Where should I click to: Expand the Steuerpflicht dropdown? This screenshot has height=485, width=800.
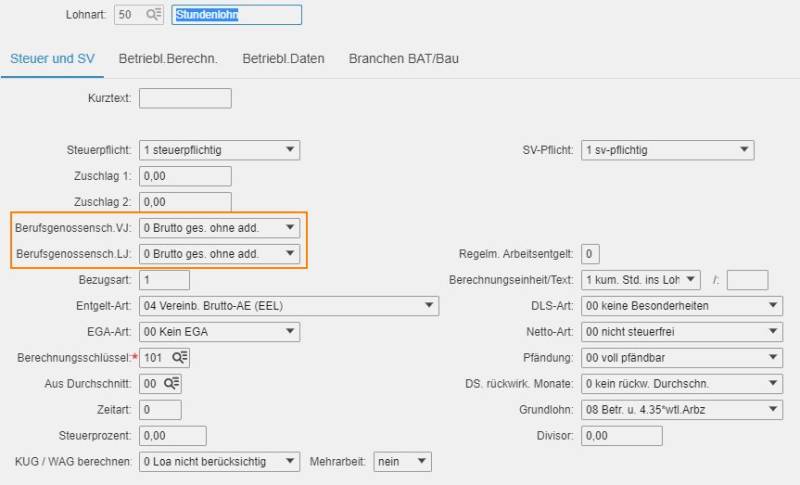click(219, 150)
